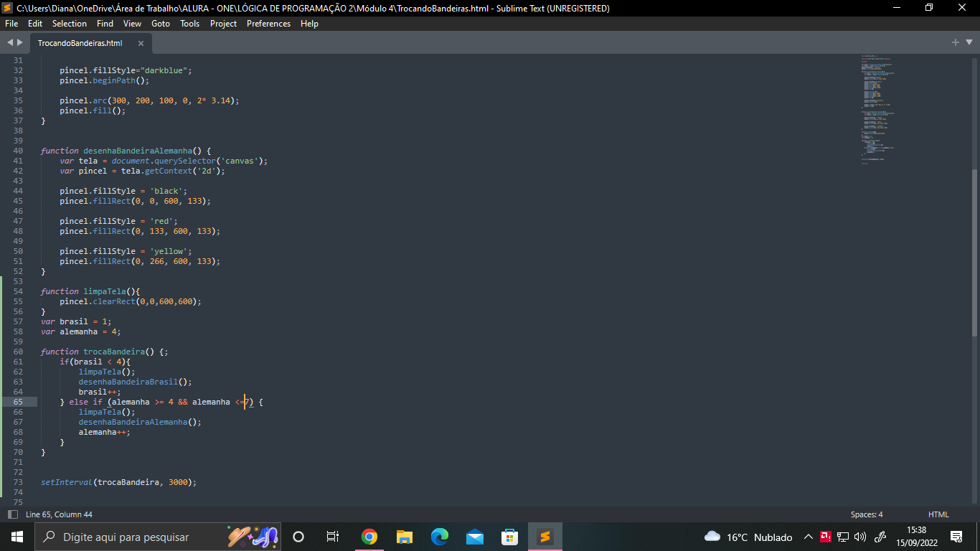Open clock and date 15:38
Viewport: 980px width, 551px height.
click(x=917, y=537)
